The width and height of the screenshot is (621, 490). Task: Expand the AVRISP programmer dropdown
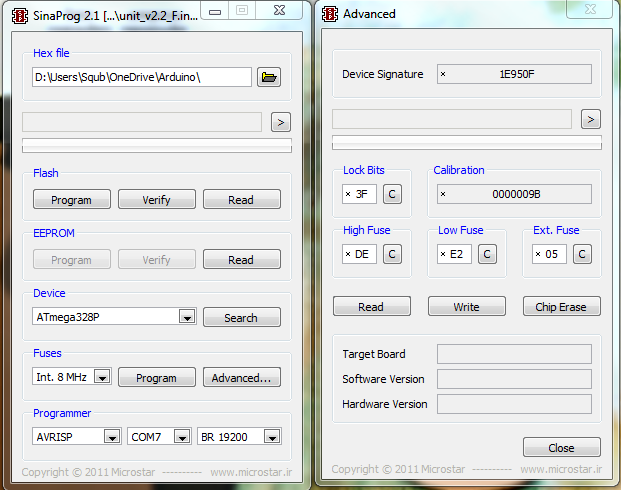click(x=111, y=436)
